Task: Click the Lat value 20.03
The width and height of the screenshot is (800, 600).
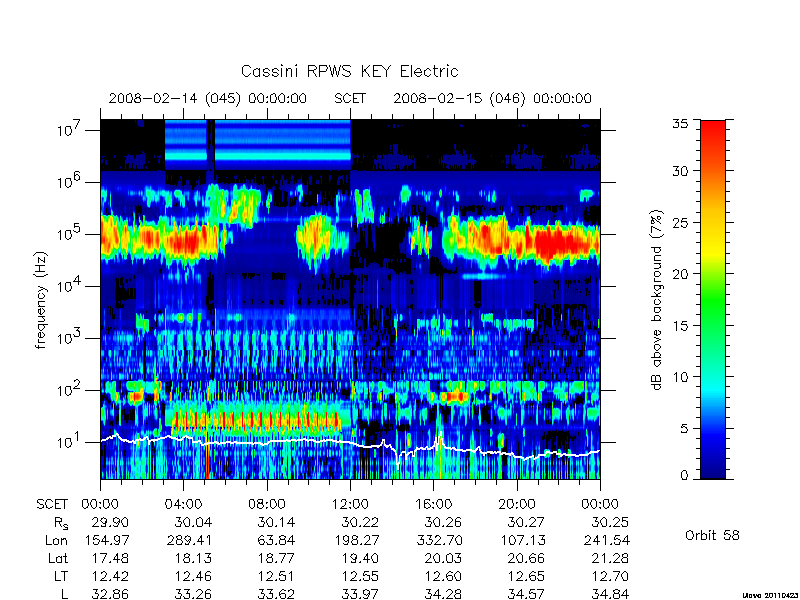Action: (x=443, y=558)
